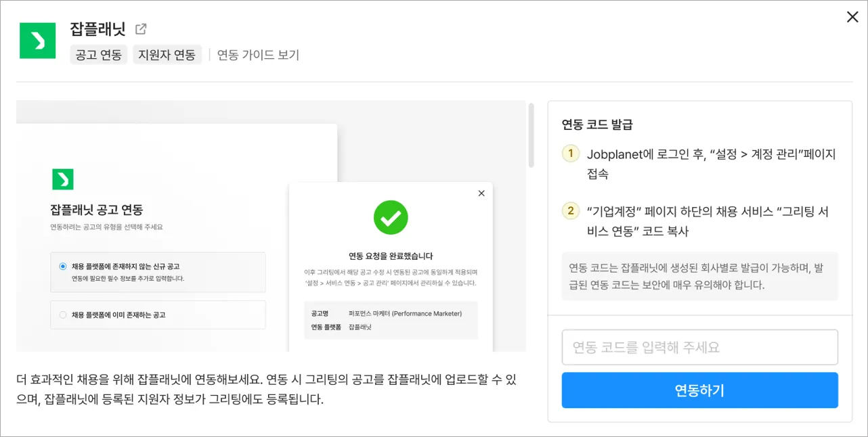The image size is (868, 437).
Task: Close the 연동 요청 popup in preview
Action: (481, 193)
